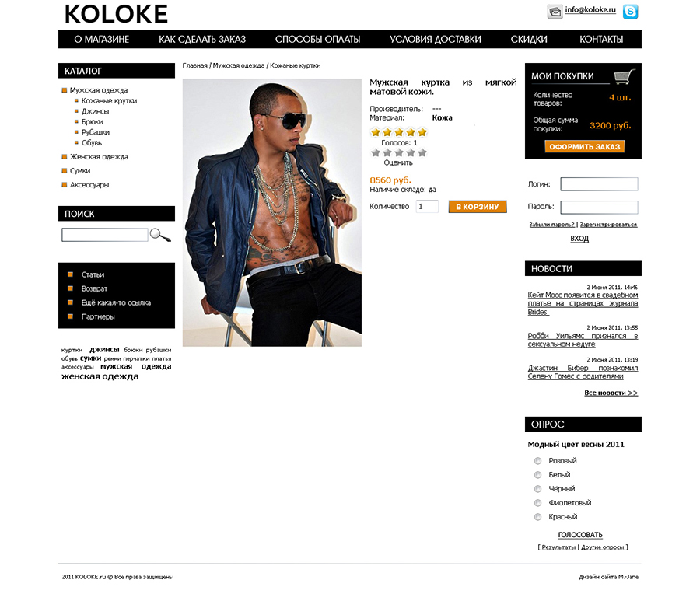Open the Все новости link
The height and width of the screenshot is (601, 700).
611,393
